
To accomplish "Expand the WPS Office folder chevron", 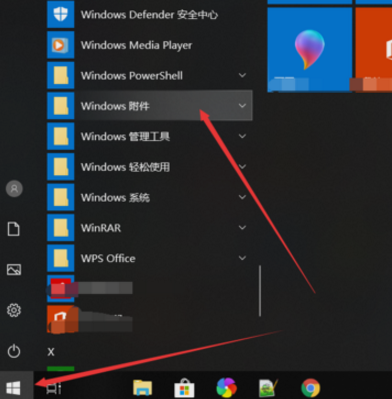I will [242, 258].
